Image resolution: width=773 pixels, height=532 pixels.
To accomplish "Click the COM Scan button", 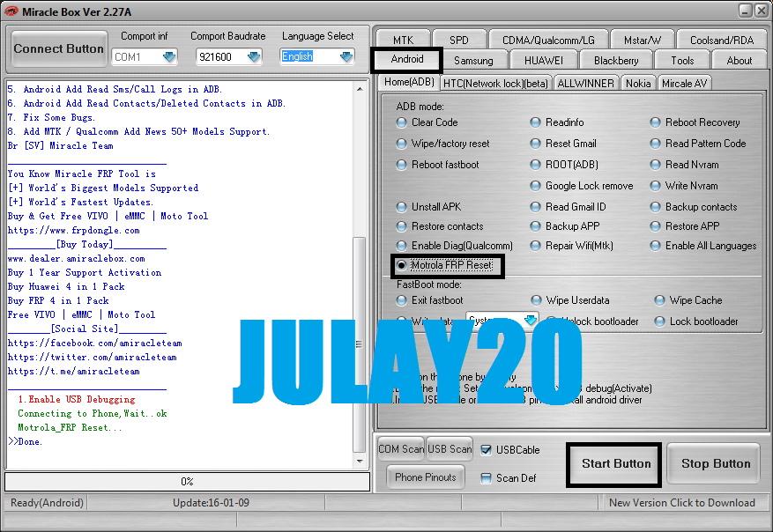I will point(401,449).
